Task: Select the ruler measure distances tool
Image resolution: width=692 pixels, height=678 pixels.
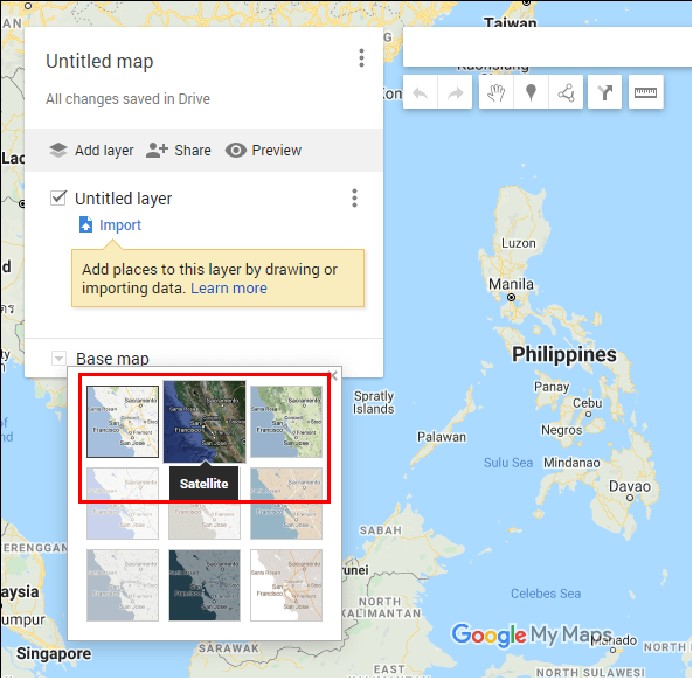Action: coord(646,94)
